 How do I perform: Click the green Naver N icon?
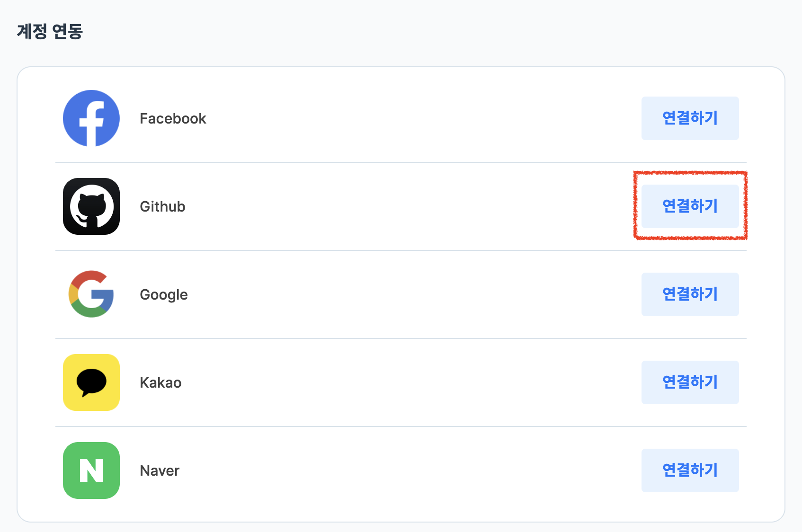91,470
